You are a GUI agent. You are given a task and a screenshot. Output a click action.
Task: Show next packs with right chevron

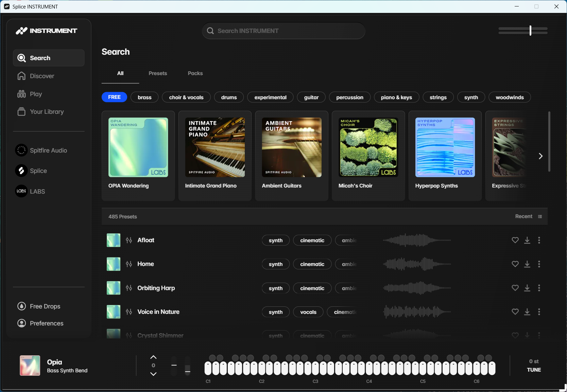coord(540,156)
